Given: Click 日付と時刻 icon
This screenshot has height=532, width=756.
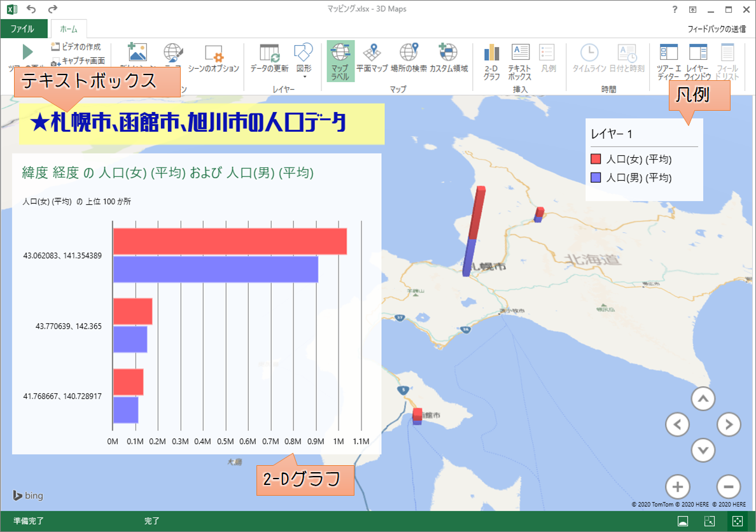Looking at the screenshot, I should coord(627,59).
